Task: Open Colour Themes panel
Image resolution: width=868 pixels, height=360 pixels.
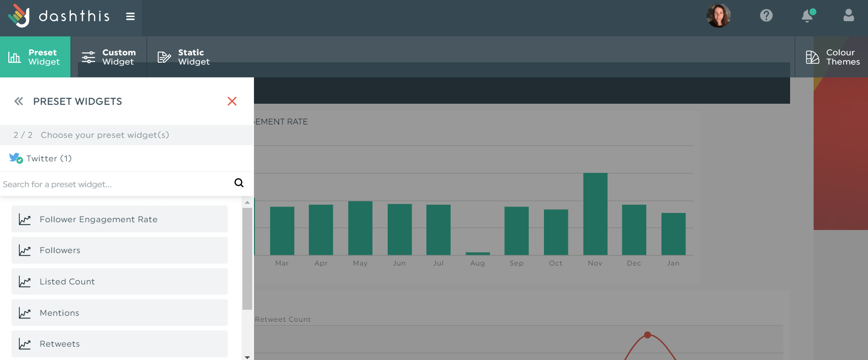Action: click(832, 57)
